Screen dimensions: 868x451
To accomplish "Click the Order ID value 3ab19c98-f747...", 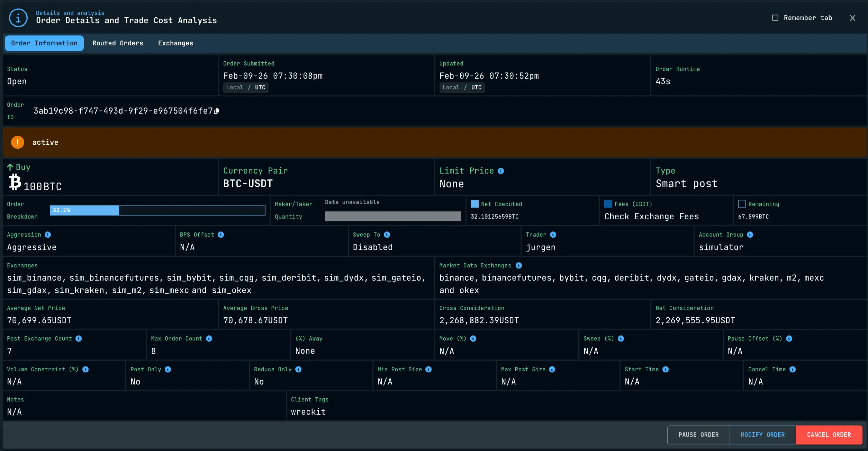I will pyautogui.click(x=123, y=111).
